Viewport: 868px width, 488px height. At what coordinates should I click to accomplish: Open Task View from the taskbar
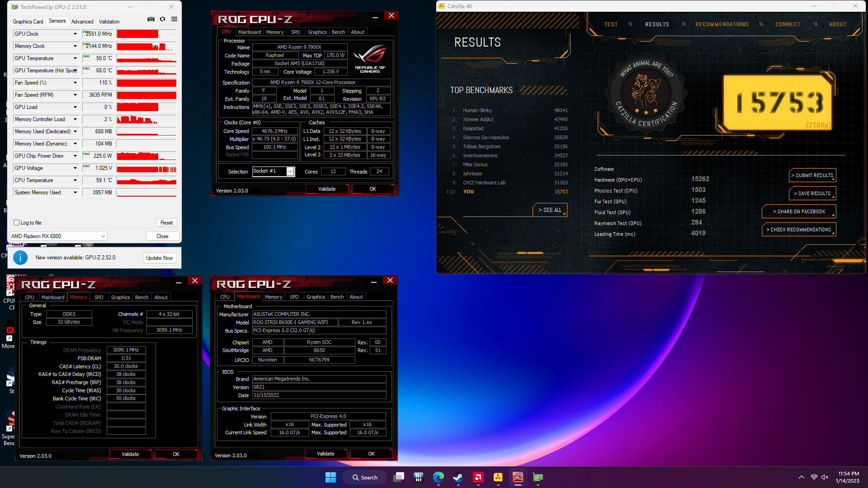pyautogui.click(x=398, y=477)
